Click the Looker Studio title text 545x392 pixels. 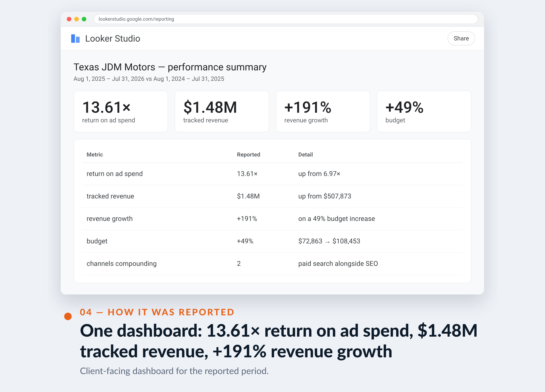pyautogui.click(x=113, y=38)
